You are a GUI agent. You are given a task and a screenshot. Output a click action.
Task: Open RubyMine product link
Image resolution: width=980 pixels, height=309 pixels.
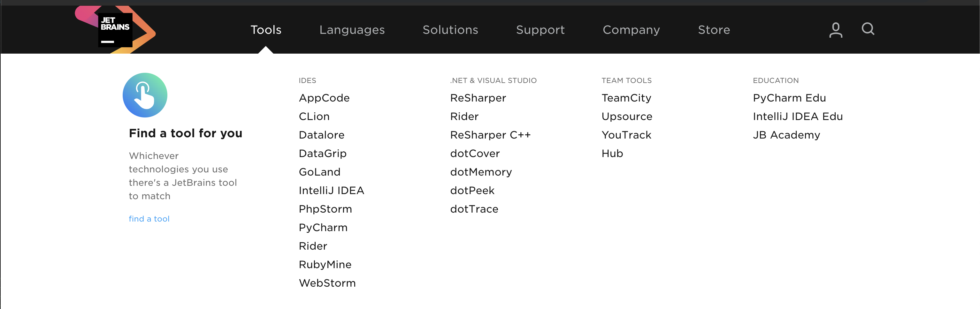point(325,265)
